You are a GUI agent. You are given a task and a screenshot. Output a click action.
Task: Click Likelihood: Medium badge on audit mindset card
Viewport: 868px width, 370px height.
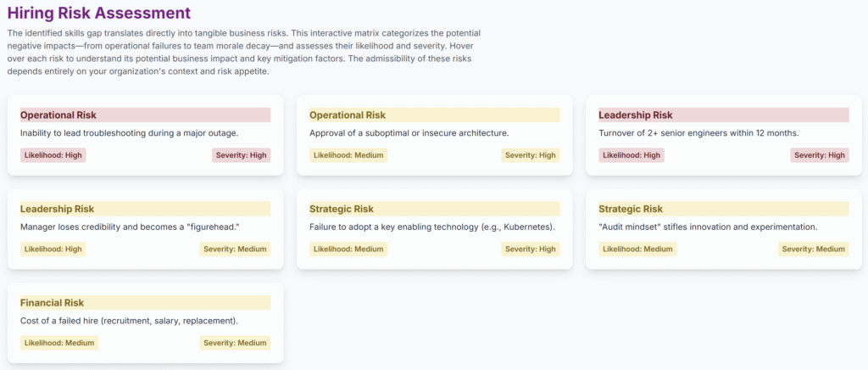(x=637, y=249)
